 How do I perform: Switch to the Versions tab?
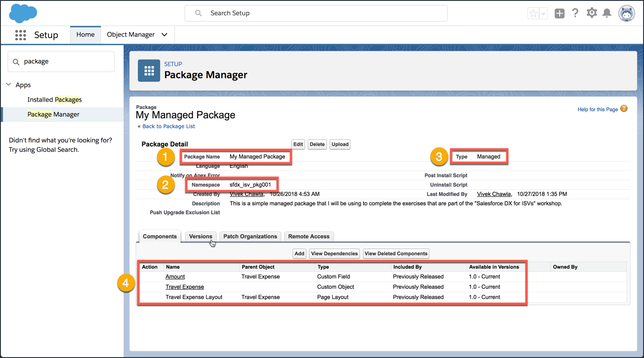(x=201, y=237)
